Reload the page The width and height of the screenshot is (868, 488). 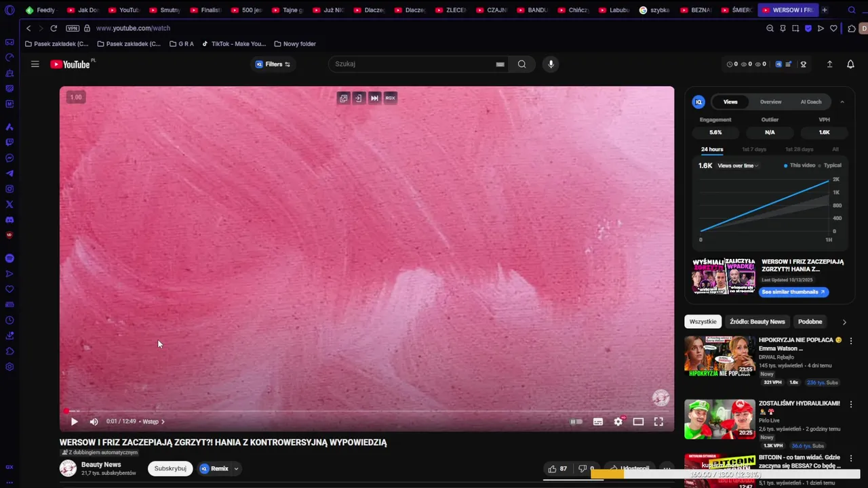54,28
